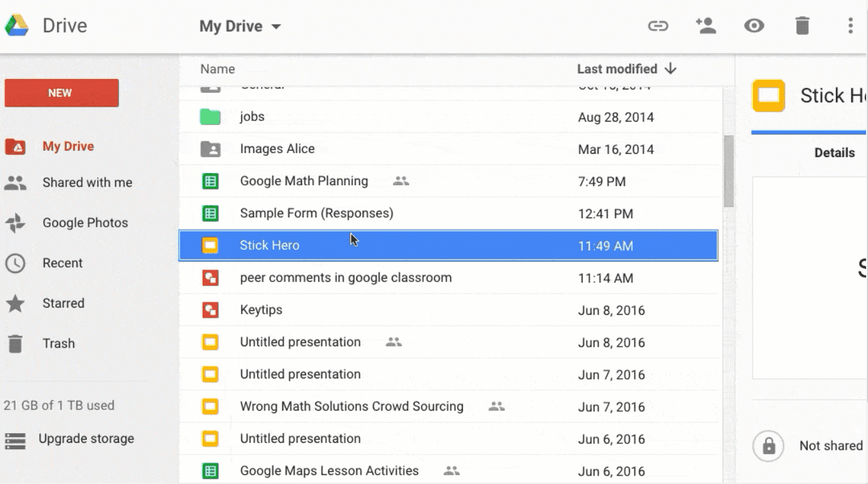Screen dimensions: 868x484
Task: Click the Not shared lock icon
Action: 768,445
